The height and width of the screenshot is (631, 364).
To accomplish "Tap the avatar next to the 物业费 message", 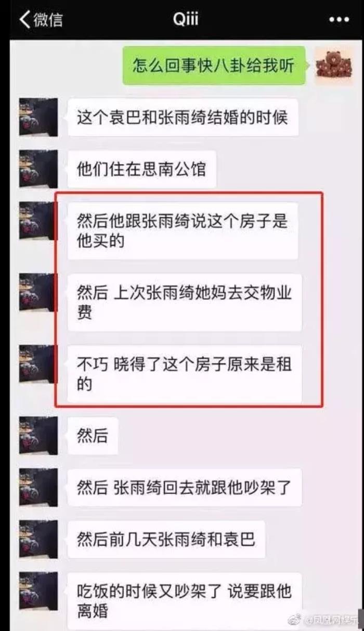I will 38,292.
